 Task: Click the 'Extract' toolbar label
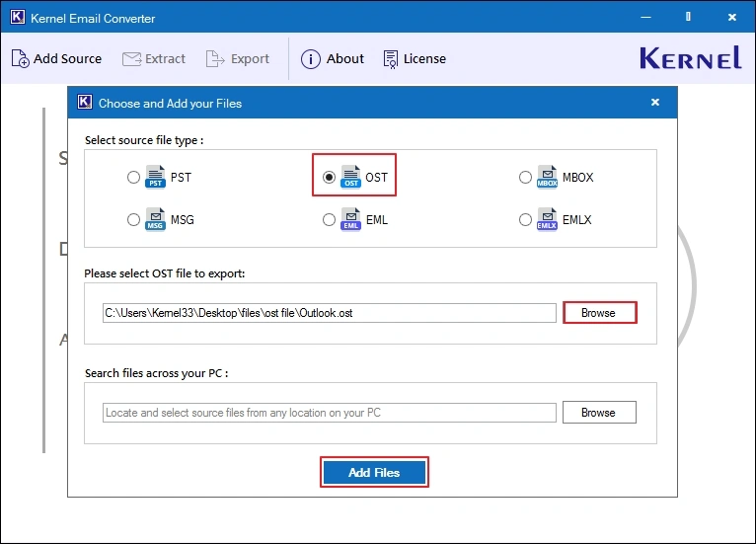click(x=165, y=59)
